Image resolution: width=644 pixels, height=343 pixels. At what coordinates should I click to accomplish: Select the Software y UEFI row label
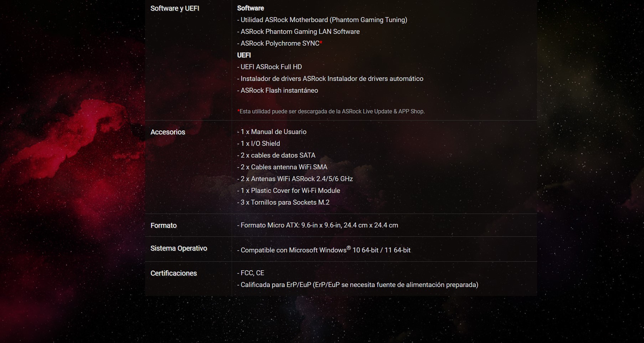[175, 8]
